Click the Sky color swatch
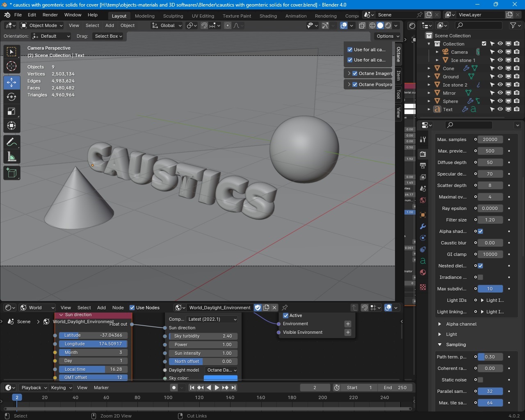The image size is (525, 420). (221, 378)
